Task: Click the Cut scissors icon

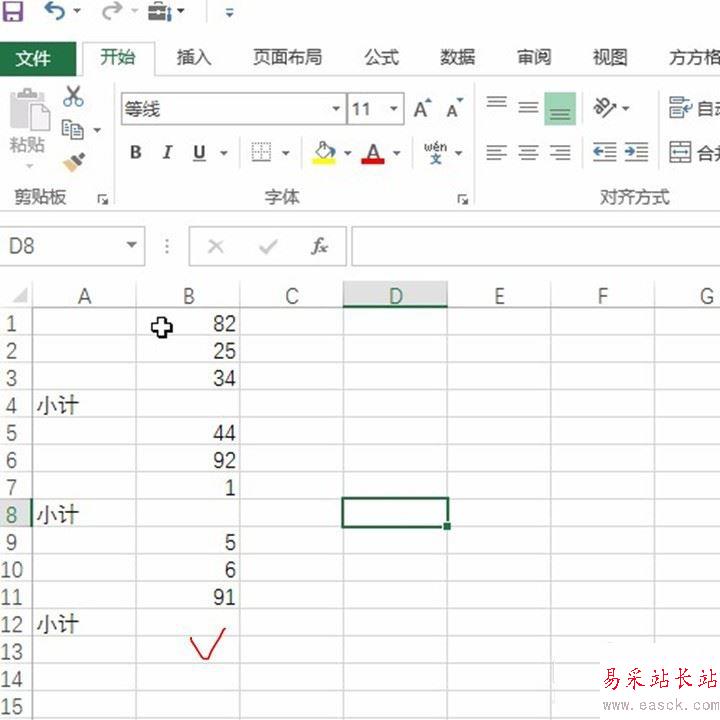Action: point(73,96)
